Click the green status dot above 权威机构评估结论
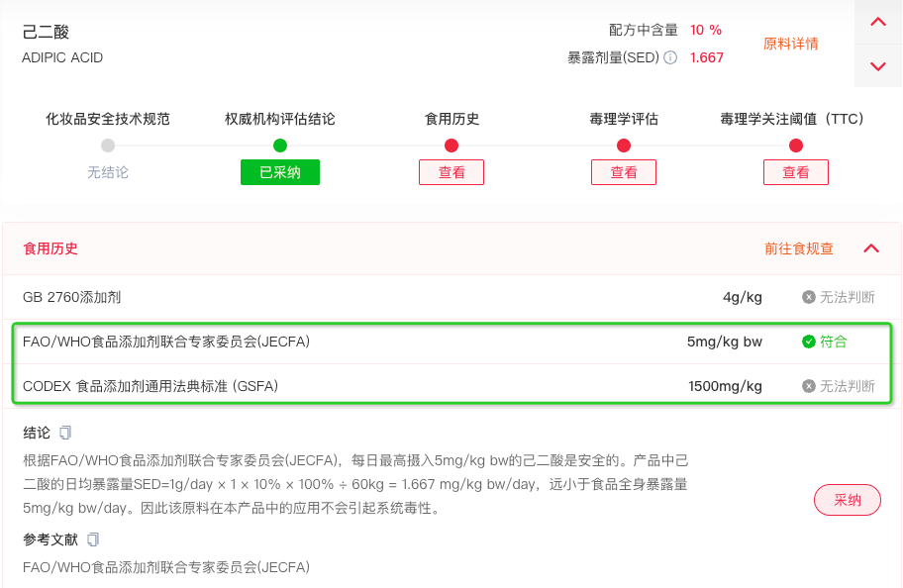 click(279, 145)
